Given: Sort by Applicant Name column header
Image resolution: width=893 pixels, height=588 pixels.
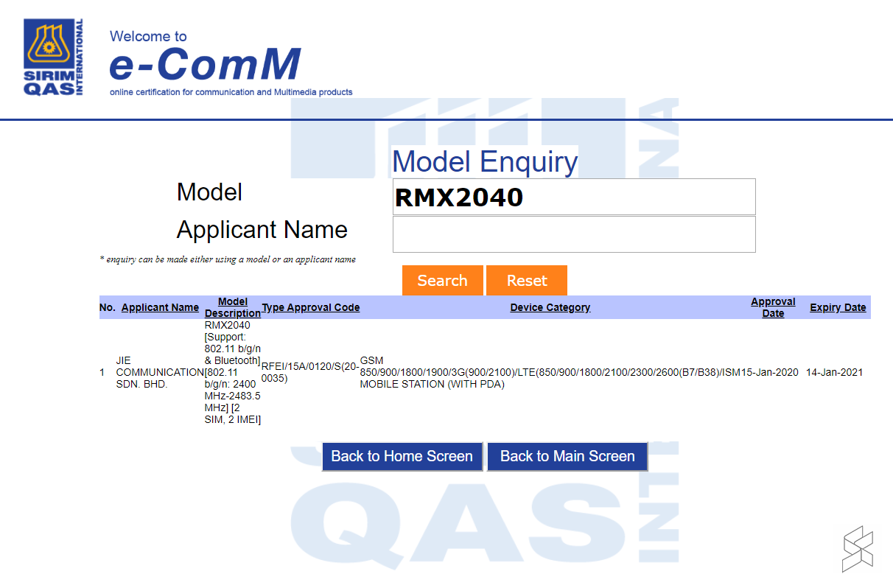Looking at the screenshot, I should (x=160, y=307).
